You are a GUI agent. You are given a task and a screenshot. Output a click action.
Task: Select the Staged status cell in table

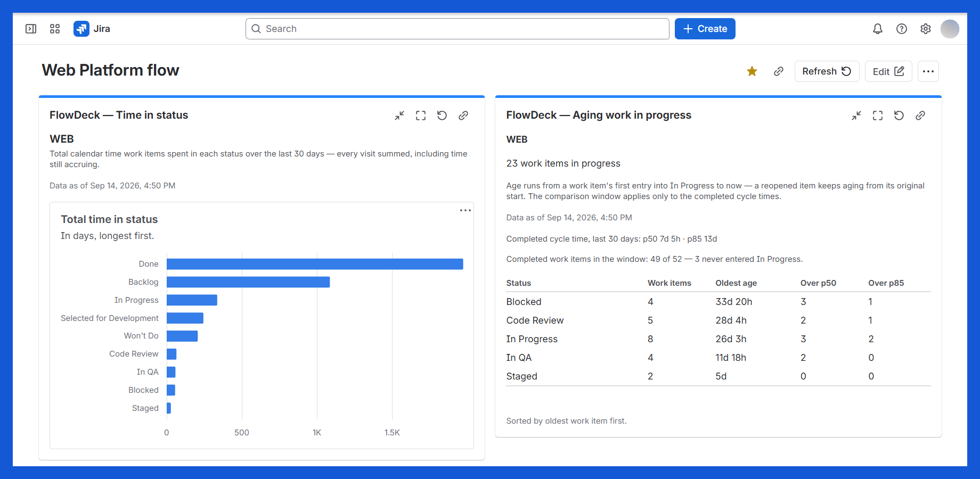tap(521, 376)
